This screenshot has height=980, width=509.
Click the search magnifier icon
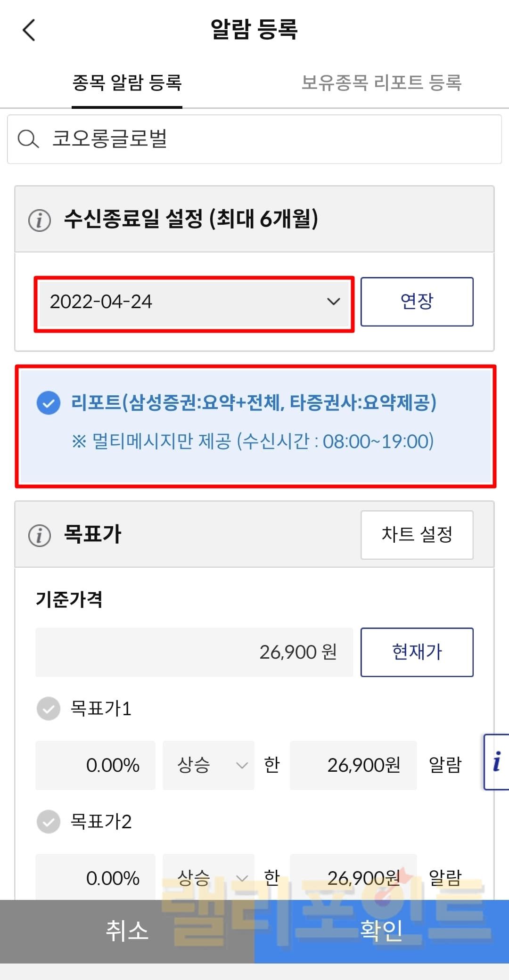coord(28,139)
